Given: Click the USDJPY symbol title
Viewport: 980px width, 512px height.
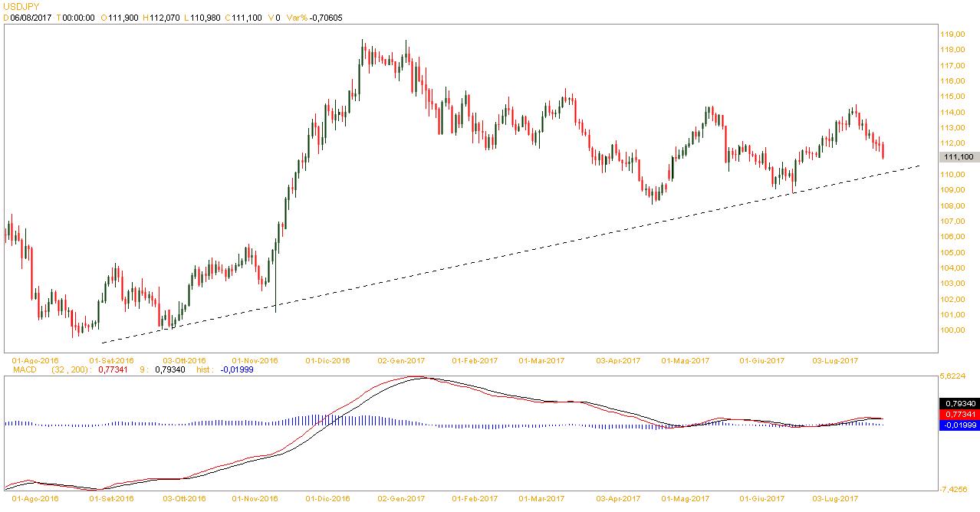Looking at the screenshot, I should coord(21,6).
